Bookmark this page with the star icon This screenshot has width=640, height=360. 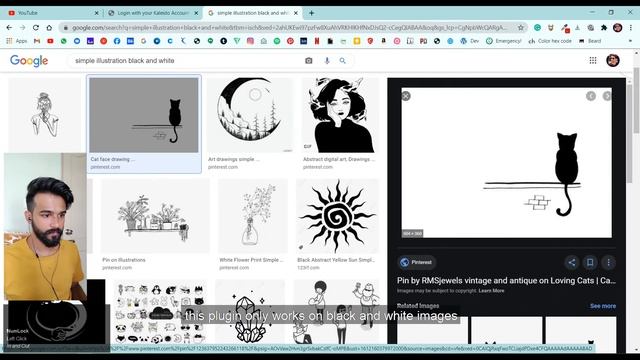520,28
